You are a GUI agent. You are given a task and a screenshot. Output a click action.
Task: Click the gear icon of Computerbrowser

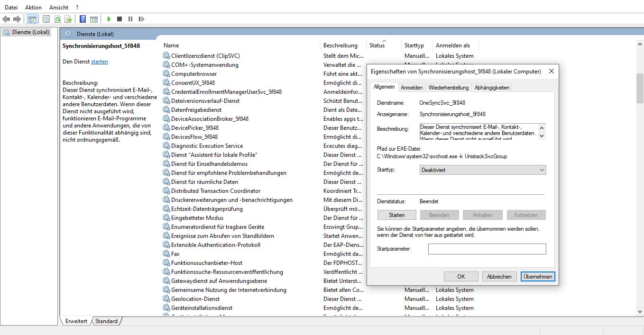point(166,74)
